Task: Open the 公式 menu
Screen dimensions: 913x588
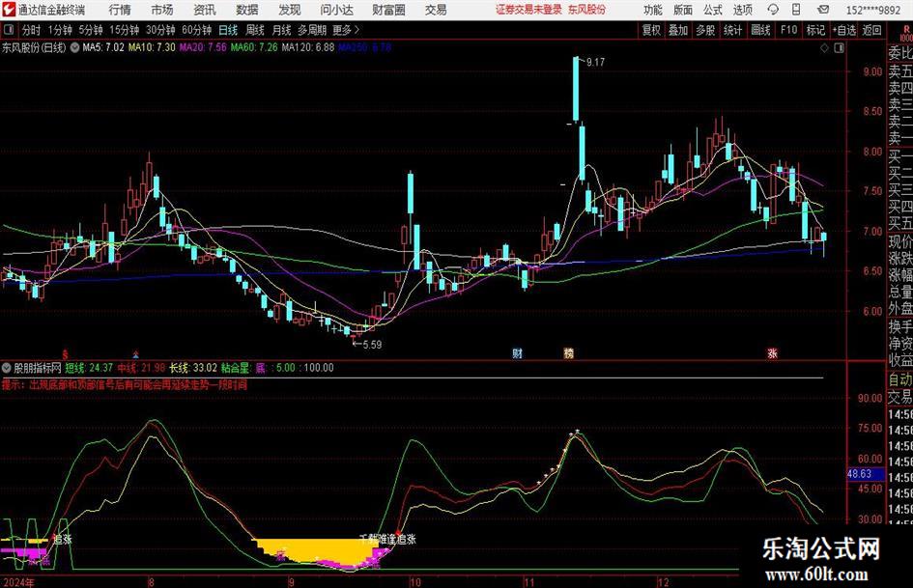Action: (x=713, y=10)
